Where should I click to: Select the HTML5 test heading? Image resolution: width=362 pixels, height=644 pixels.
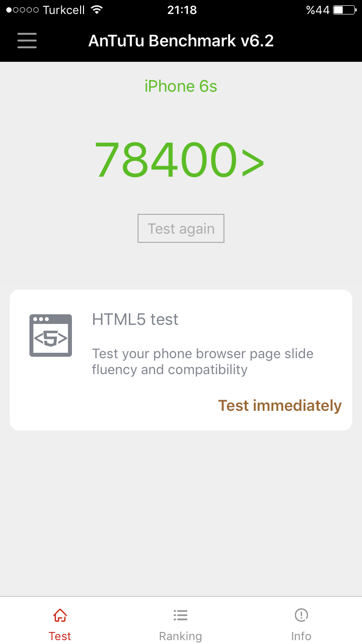[135, 319]
